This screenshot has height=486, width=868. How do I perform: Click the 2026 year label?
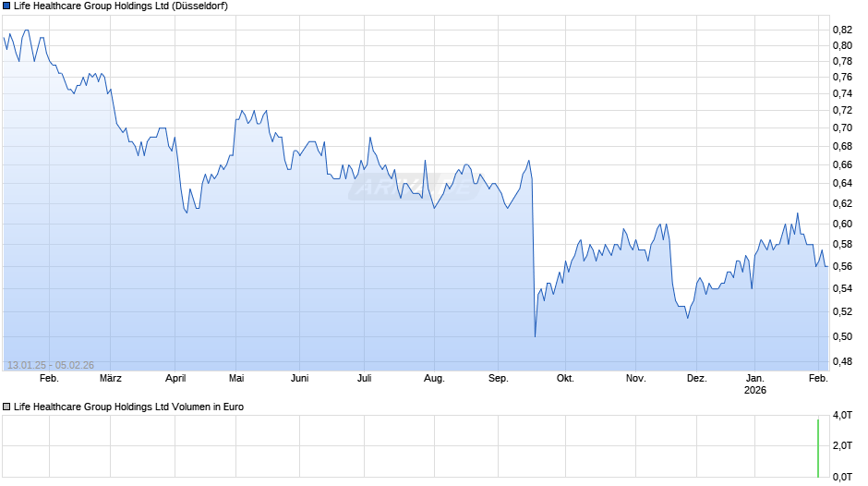755,390
